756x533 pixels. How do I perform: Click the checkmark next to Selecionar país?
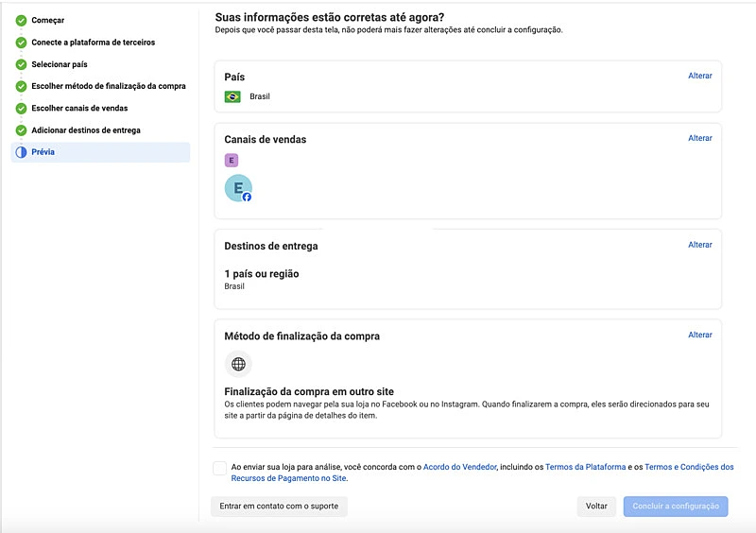click(x=21, y=64)
